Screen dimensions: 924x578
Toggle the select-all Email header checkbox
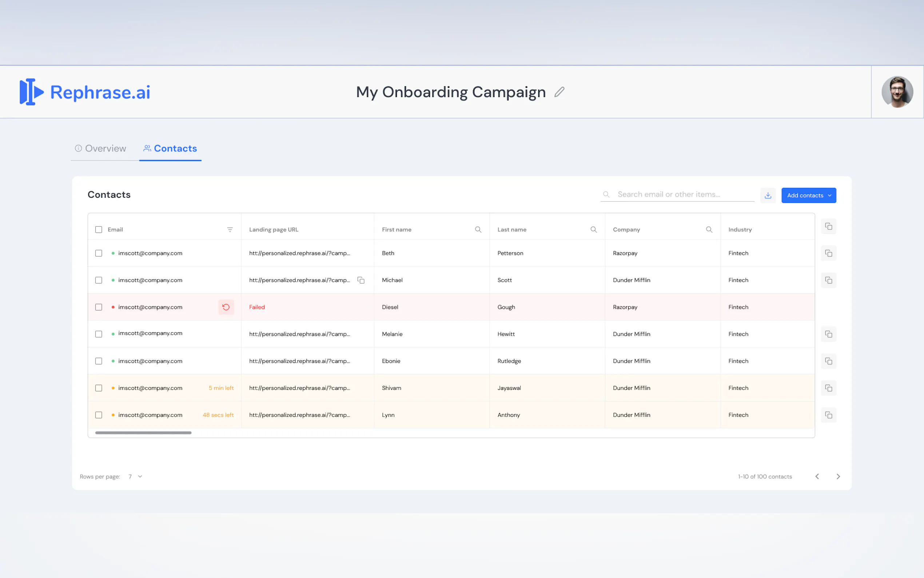99,229
